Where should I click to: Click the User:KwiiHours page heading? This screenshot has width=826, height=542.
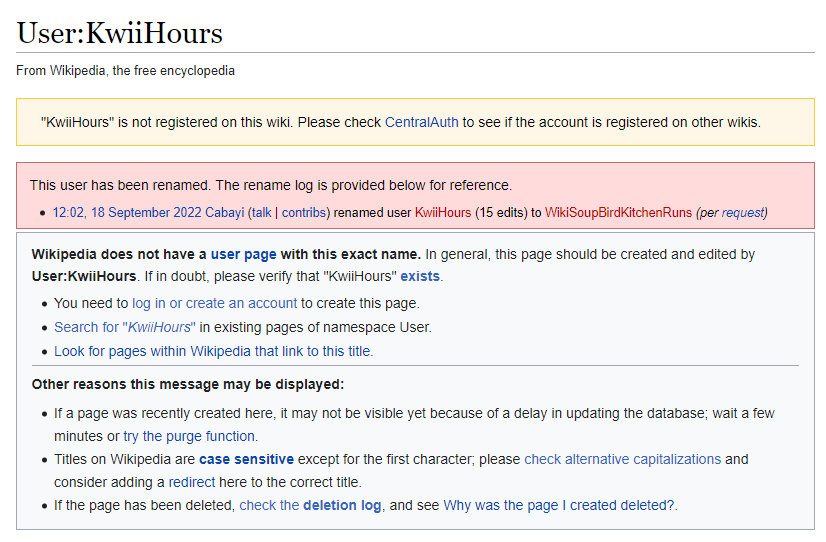pos(120,33)
